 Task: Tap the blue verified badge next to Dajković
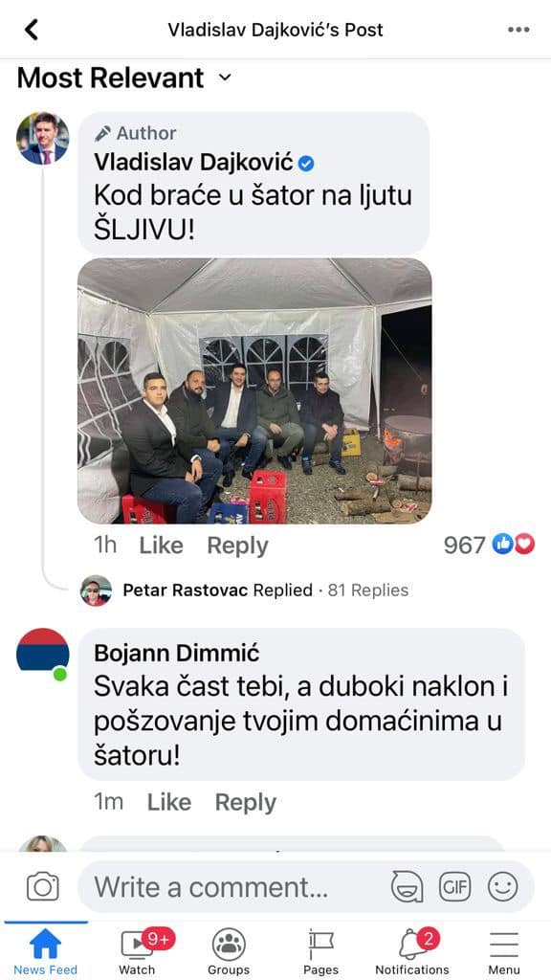306,164
